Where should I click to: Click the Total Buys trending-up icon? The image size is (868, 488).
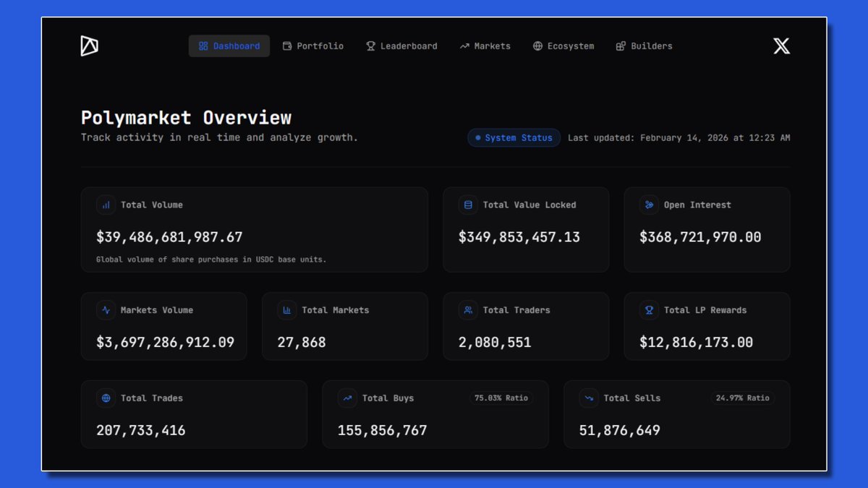(x=348, y=398)
